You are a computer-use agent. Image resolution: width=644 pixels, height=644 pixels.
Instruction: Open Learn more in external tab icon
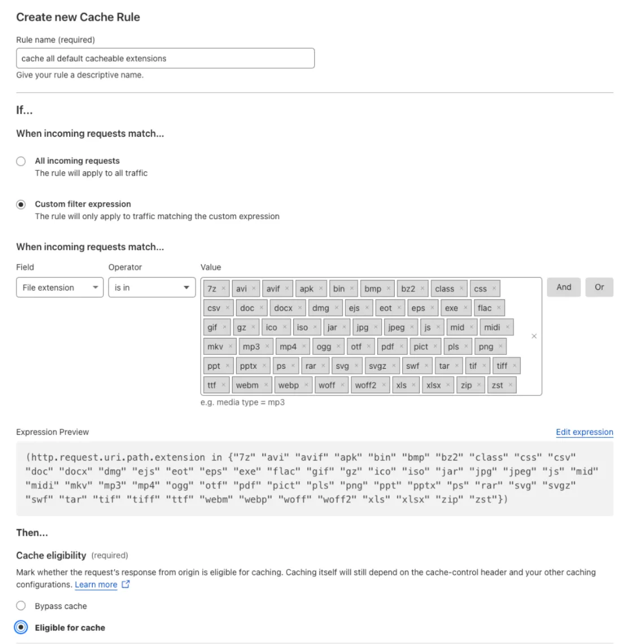tap(125, 585)
